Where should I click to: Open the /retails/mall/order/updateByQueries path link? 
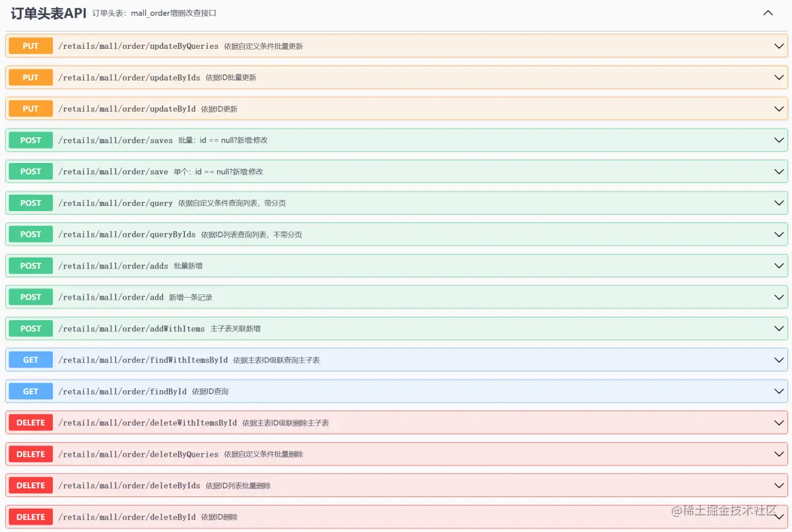[x=139, y=46]
